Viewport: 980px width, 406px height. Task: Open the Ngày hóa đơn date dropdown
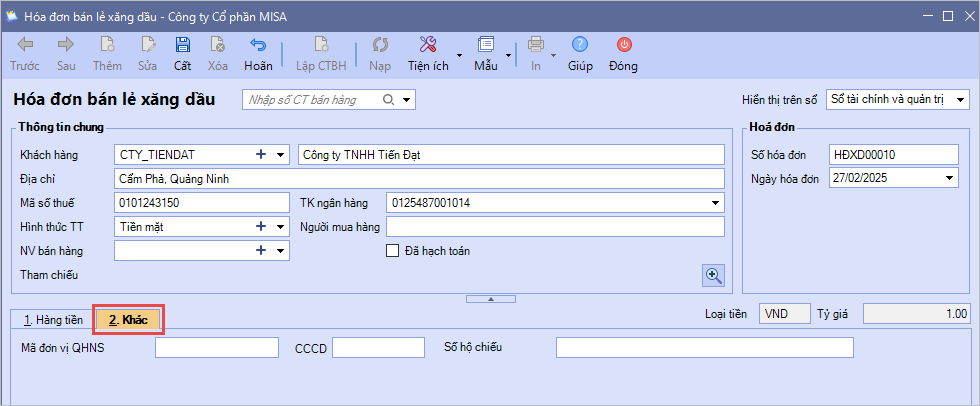point(948,179)
